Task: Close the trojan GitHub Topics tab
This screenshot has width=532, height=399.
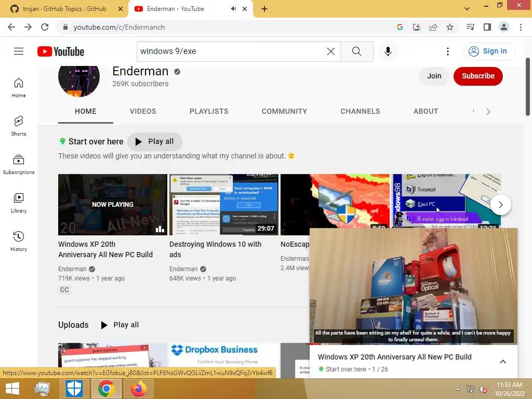Action: pyautogui.click(x=120, y=9)
